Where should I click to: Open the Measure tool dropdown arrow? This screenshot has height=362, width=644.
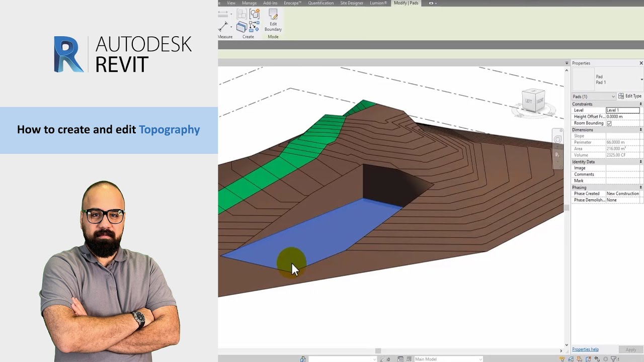click(x=231, y=14)
